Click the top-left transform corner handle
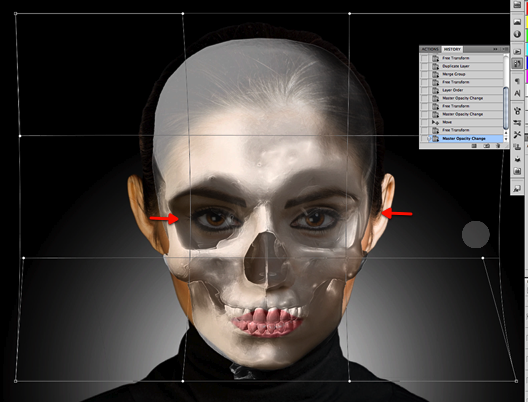Screen dimensions: 528x402 [15, 13]
